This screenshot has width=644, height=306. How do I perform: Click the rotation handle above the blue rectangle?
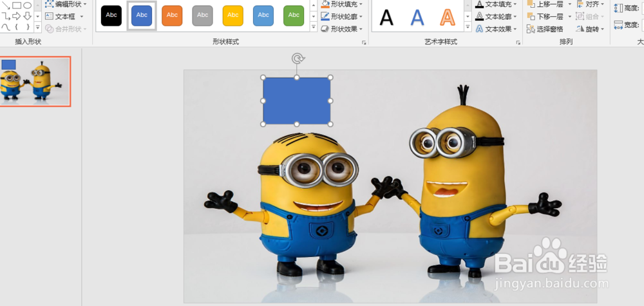296,59
